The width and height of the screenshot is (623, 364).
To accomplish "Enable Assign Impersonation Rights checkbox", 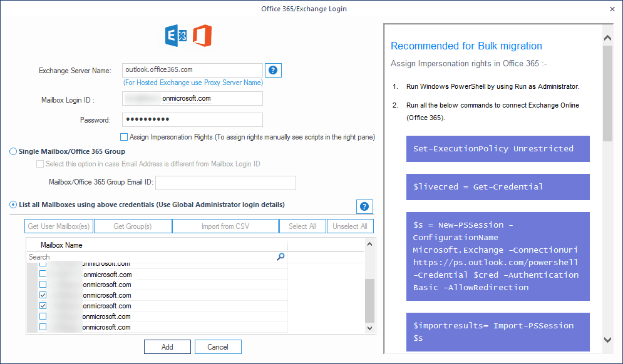I will (x=124, y=137).
